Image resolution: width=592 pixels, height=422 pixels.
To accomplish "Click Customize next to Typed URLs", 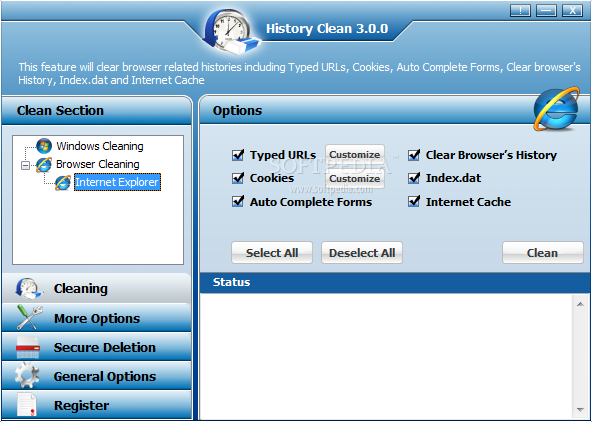I will [355, 154].
